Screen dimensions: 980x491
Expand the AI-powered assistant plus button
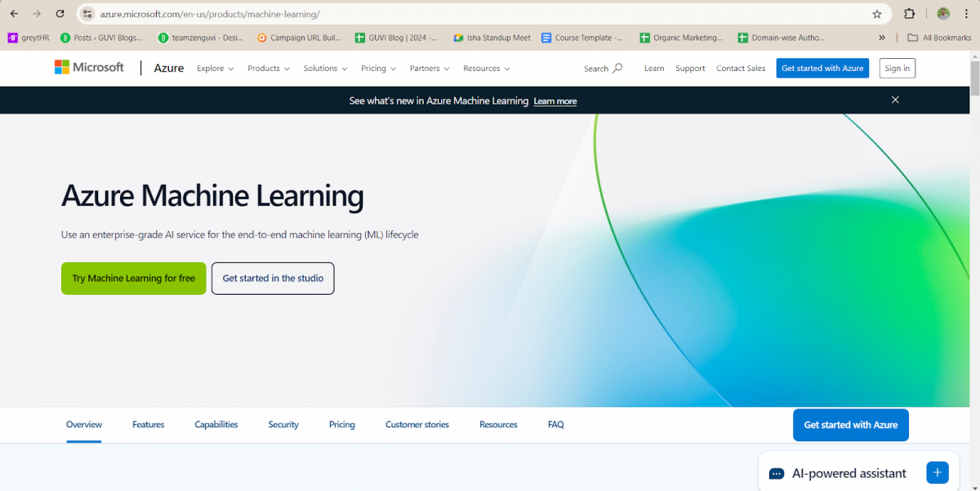(938, 472)
